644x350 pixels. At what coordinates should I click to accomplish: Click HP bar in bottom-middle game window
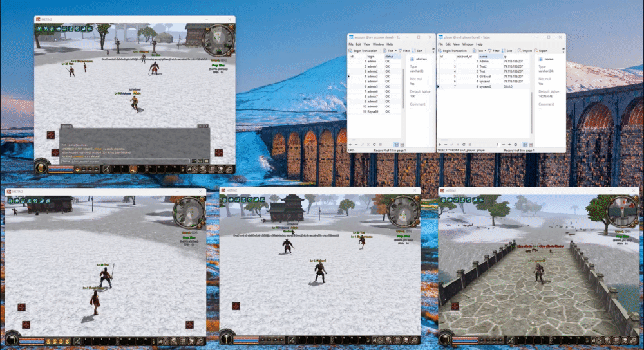coord(246,339)
